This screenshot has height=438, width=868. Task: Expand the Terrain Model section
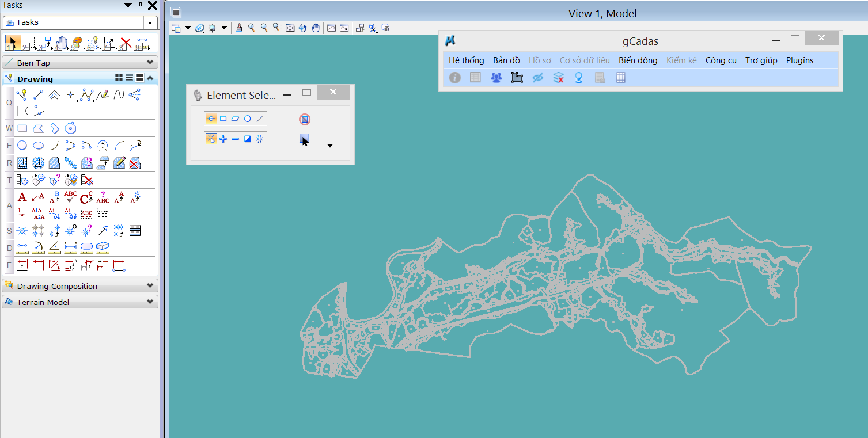tap(150, 302)
